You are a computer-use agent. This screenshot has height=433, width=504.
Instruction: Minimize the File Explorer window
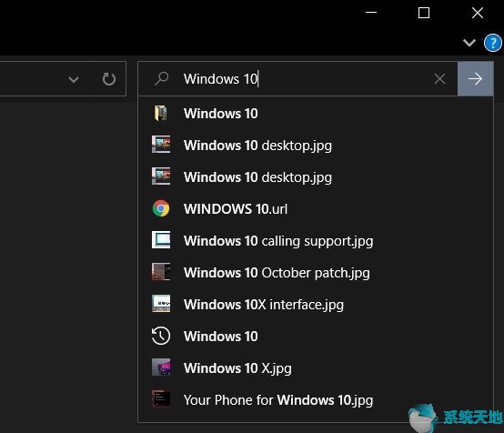(371, 13)
